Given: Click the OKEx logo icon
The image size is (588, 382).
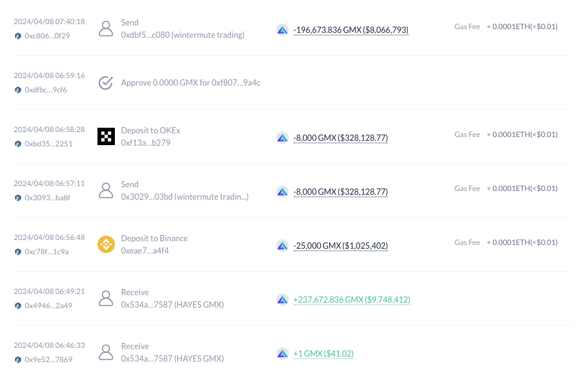Looking at the screenshot, I should click(x=106, y=136).
